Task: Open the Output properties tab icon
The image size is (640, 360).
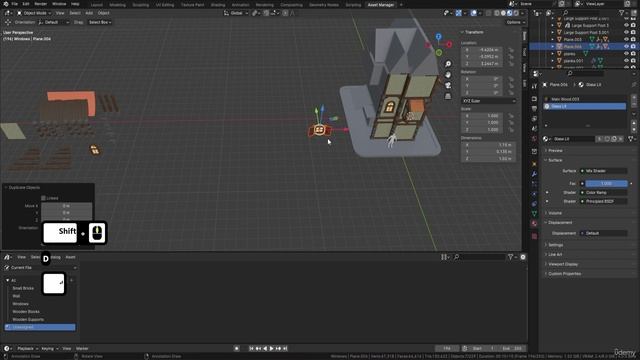Action: 534,109
